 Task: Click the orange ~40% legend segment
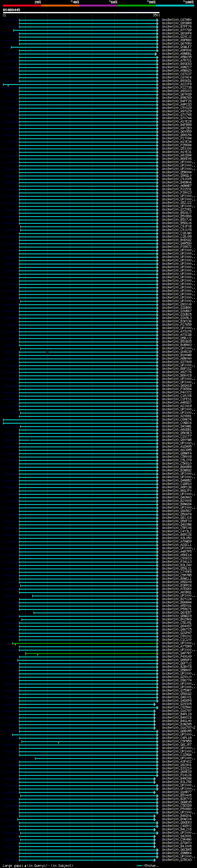60,6
